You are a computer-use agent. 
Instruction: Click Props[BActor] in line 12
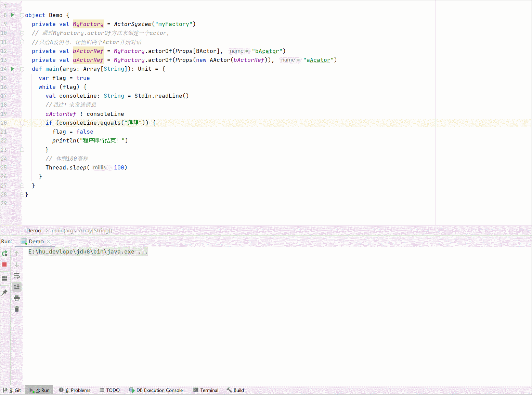click(x=197, y=51)
